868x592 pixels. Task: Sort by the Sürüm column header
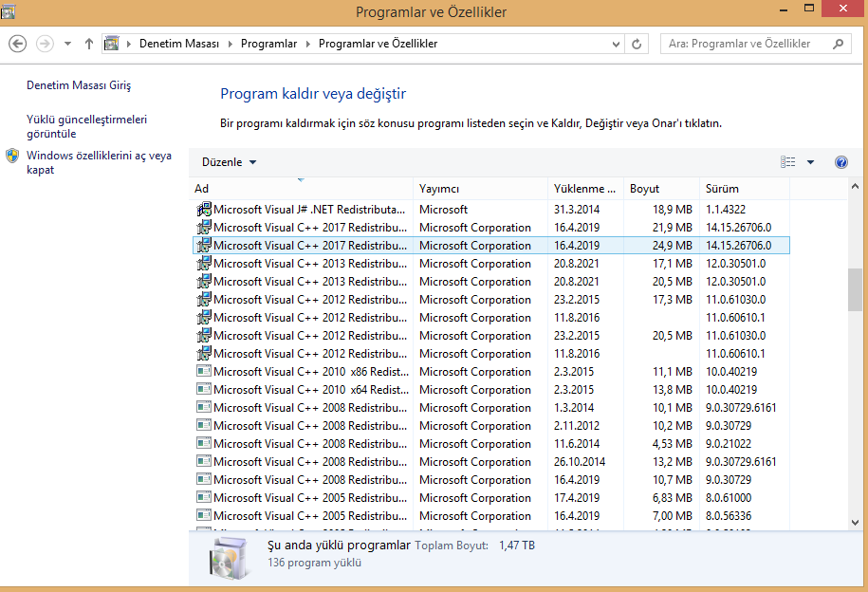point(745,188)
